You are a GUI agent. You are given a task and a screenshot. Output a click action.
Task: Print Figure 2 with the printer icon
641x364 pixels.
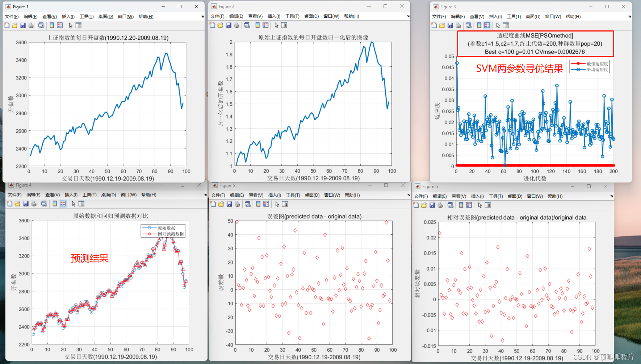236,25
